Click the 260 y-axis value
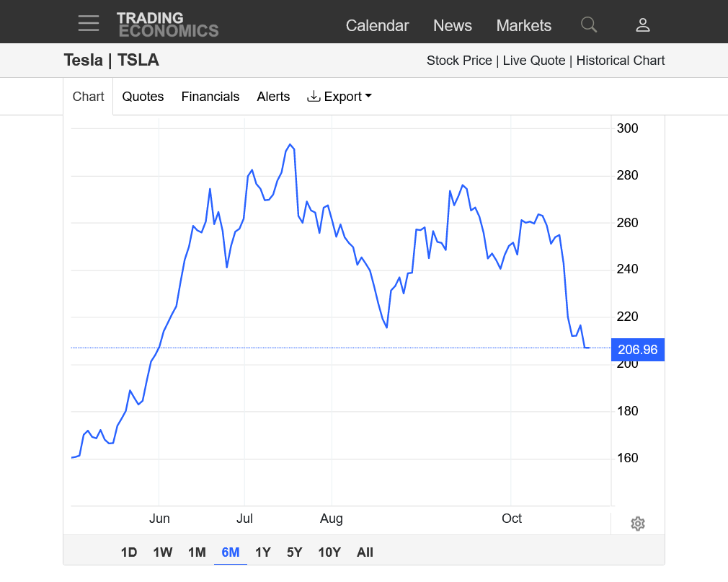The height and width of the screenshot is (582, 728). click(627, 223)
